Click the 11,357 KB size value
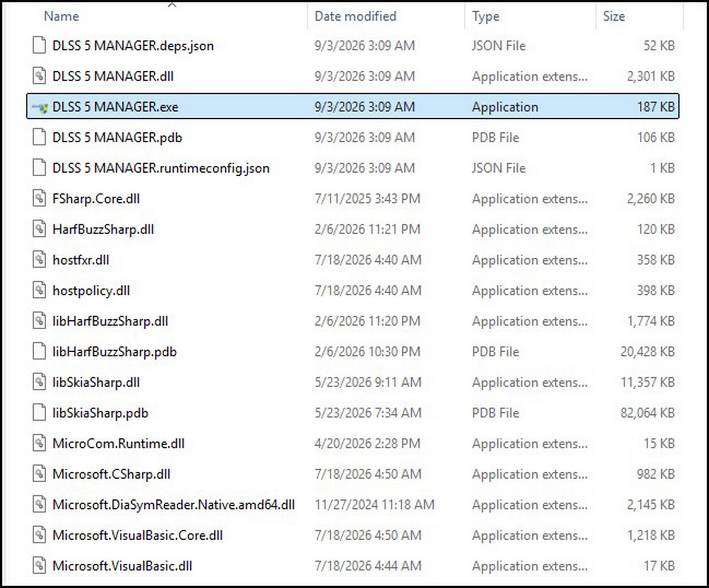The height and width of the screenshot is (588, 709). tap(648, 382)
